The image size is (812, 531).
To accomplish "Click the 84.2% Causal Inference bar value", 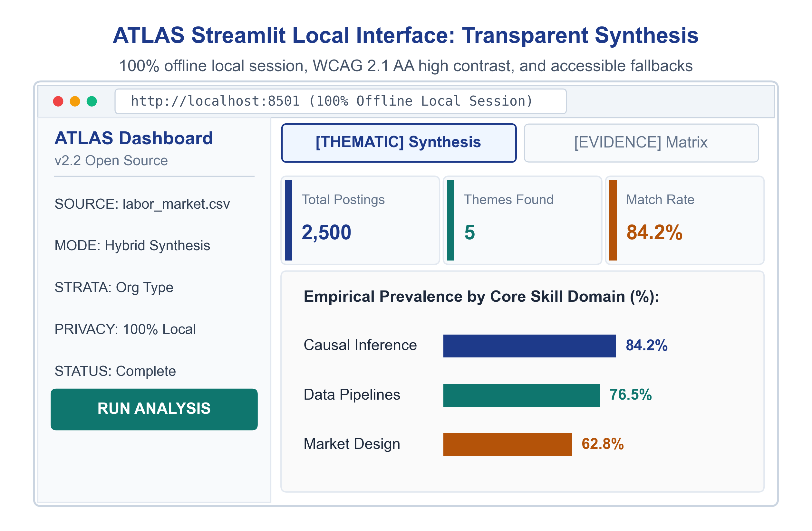I will click(x=646, y=346).
